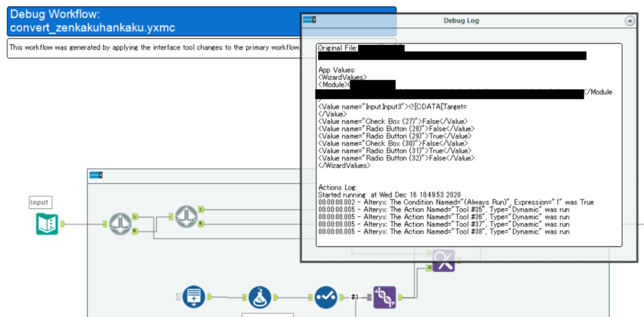Select the 'This workflow was generated' comment box
The image size is (644, 317).
(x=154, y=48)
